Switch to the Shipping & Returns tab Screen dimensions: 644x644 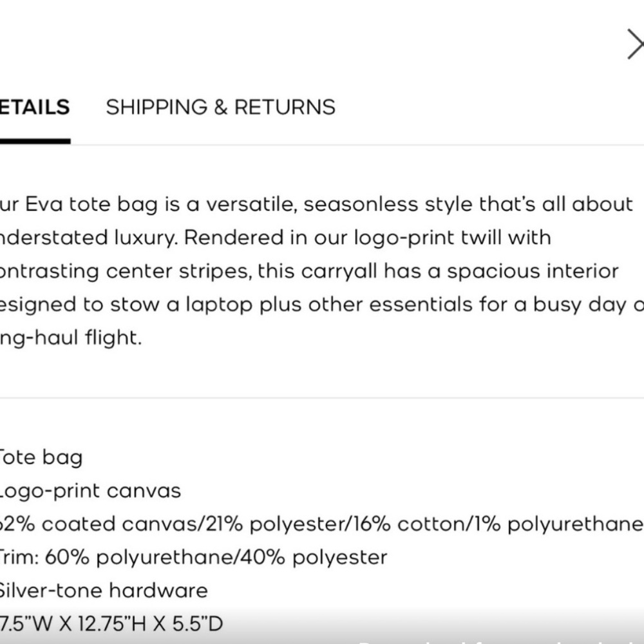(220, 107)
